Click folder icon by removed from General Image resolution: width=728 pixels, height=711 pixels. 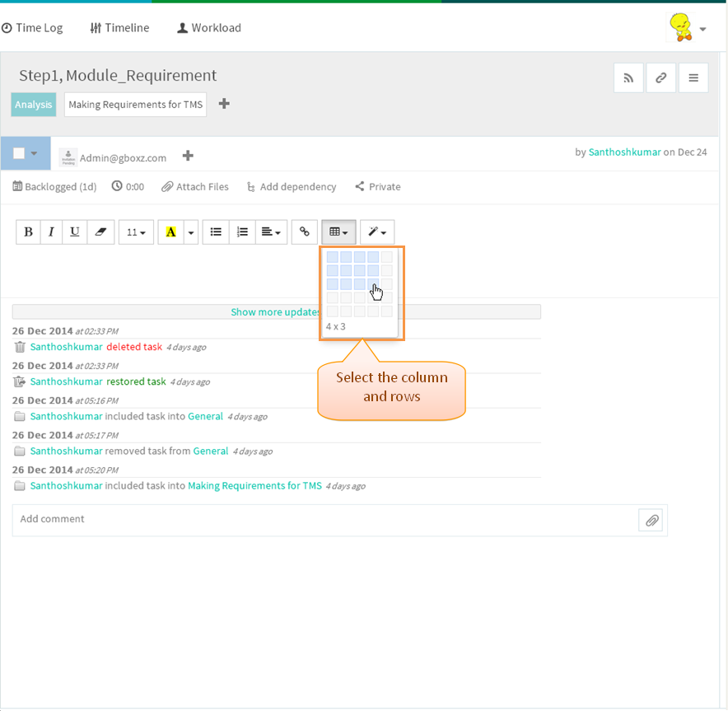tap(20, 451)
